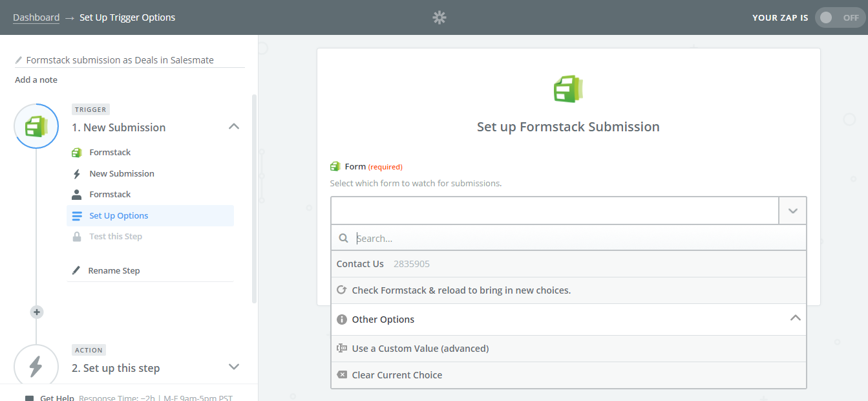Image resolution: width=868 pixels, height=401 pixels.
Task: Click the large Formstack logo
Action: pos(569,89)
